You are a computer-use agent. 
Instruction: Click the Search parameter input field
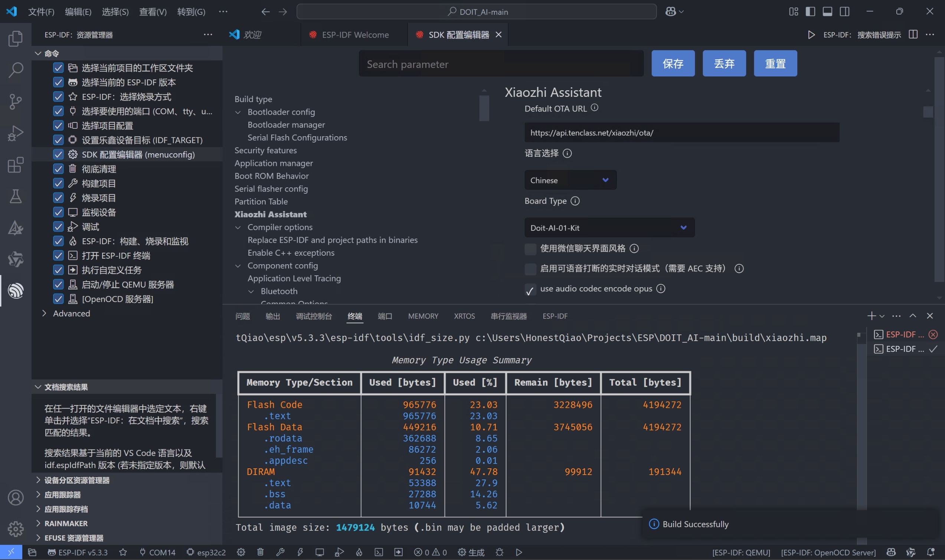501,64
